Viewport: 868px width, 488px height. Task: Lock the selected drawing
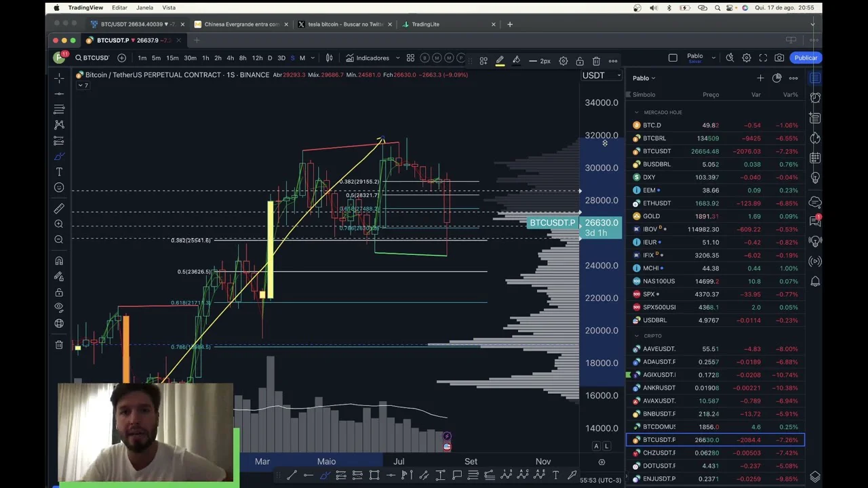[580, 61]
